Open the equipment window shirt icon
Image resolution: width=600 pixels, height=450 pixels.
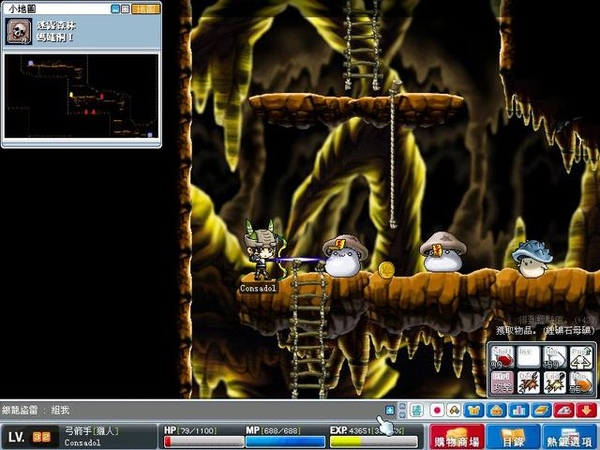(474, 411)
